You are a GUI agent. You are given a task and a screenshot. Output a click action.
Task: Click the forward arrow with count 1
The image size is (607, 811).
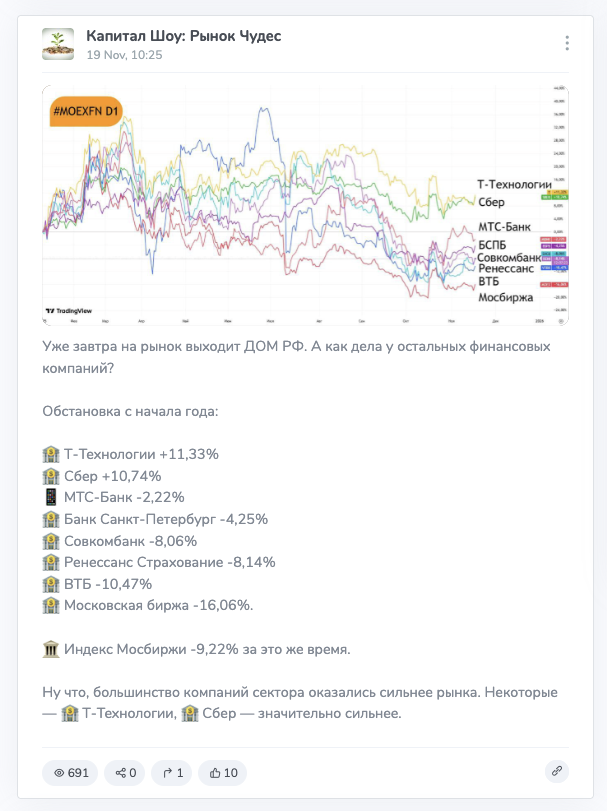(171, 772)
